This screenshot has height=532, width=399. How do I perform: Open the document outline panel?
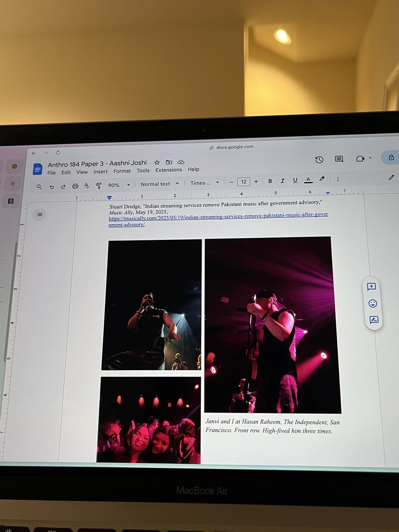tap(39, 215)
